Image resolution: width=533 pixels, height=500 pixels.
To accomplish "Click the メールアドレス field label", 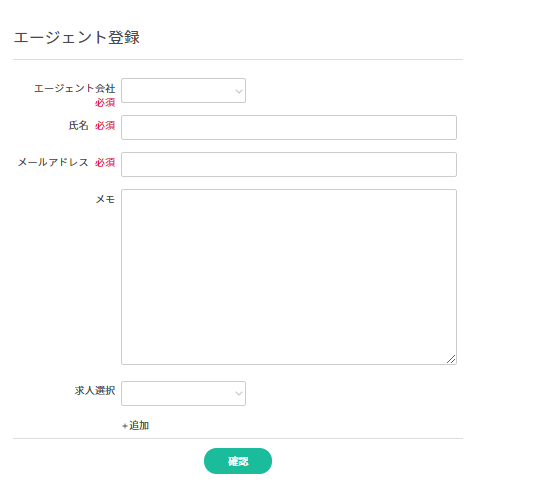I will 53,162.
